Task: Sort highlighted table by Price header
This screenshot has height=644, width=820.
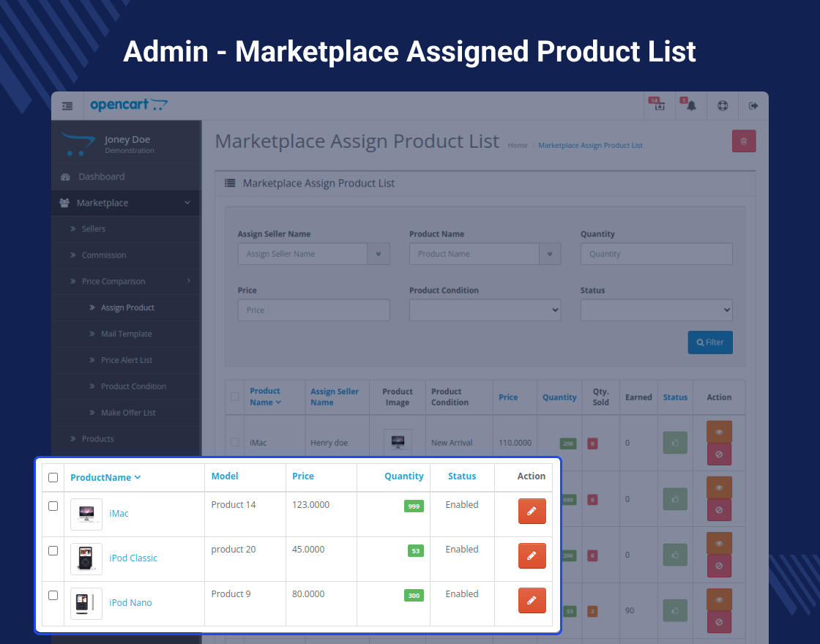Action: [x=303, y=476]
